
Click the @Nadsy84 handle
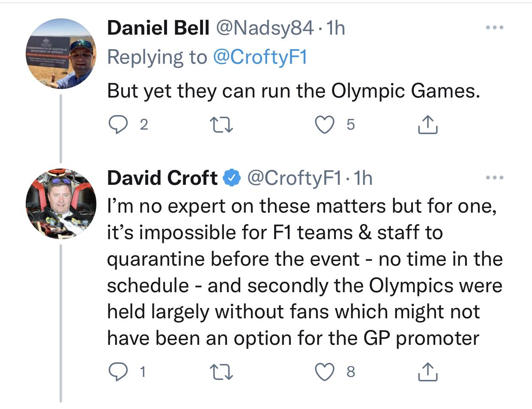pyautogui.click(x=265, y=28)
